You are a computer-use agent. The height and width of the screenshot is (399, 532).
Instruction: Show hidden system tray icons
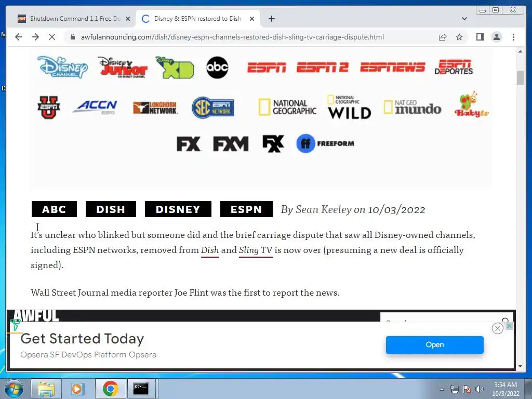[x=442, y=389]
